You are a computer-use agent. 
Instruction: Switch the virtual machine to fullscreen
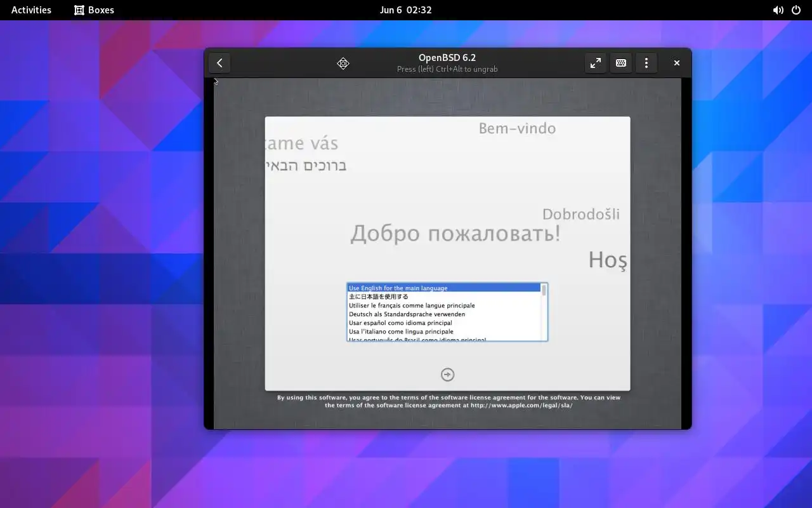(x=595, y=63)
